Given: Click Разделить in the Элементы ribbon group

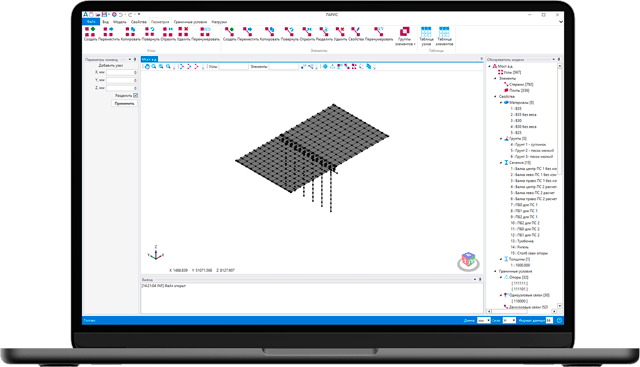Looking at the screenshot, I should (x=324, y=34).
